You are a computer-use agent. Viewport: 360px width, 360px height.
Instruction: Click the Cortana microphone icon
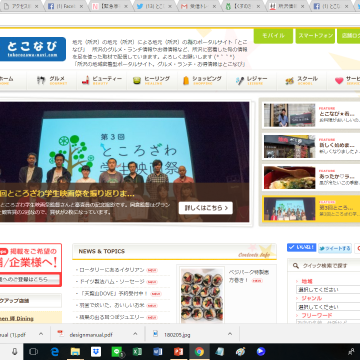(15, 352)
